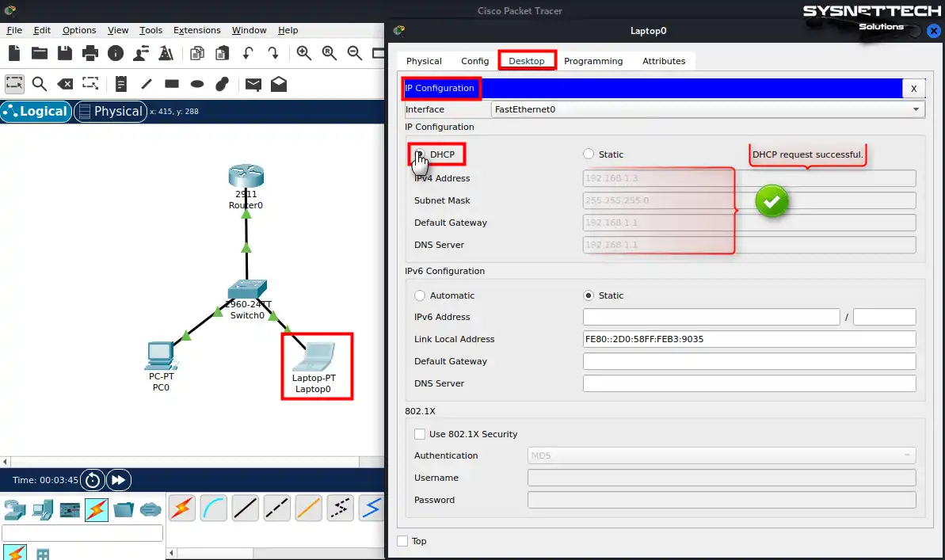
Task: Pick the copper cross-over dashed cable
Action: tap(277, 509)
